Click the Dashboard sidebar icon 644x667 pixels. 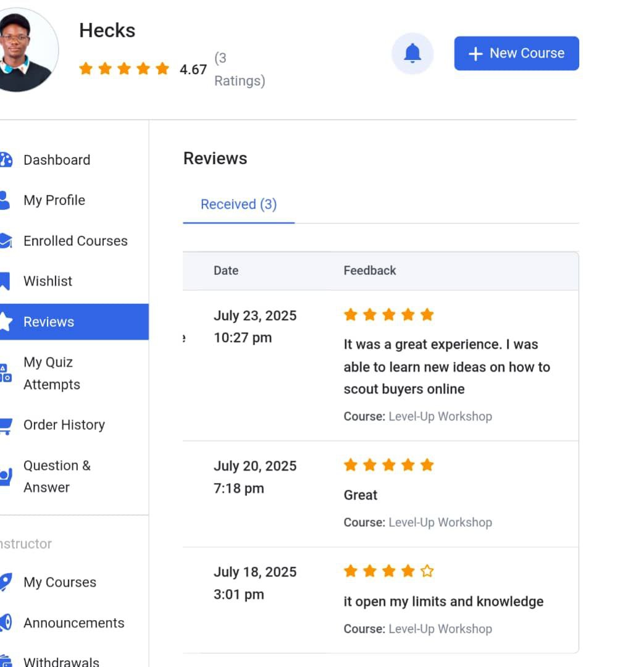point(6,159)
